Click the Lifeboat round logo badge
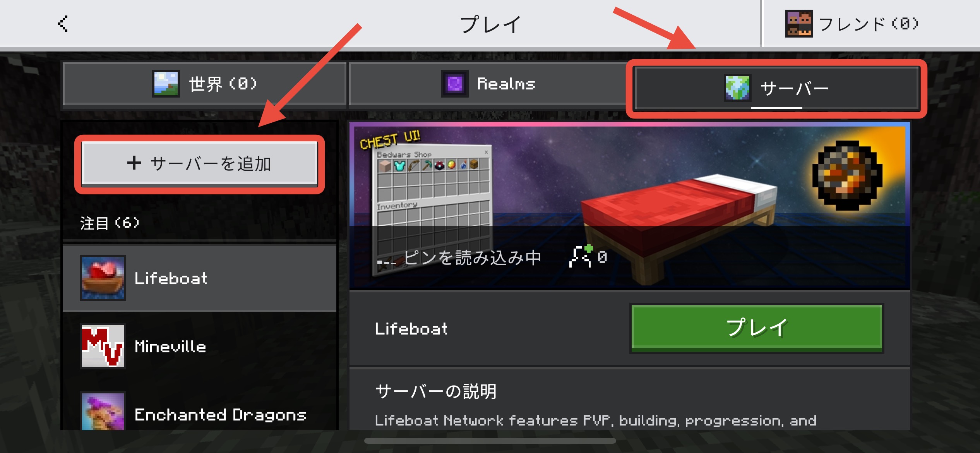The image size is (980, 453). point(847,175)
